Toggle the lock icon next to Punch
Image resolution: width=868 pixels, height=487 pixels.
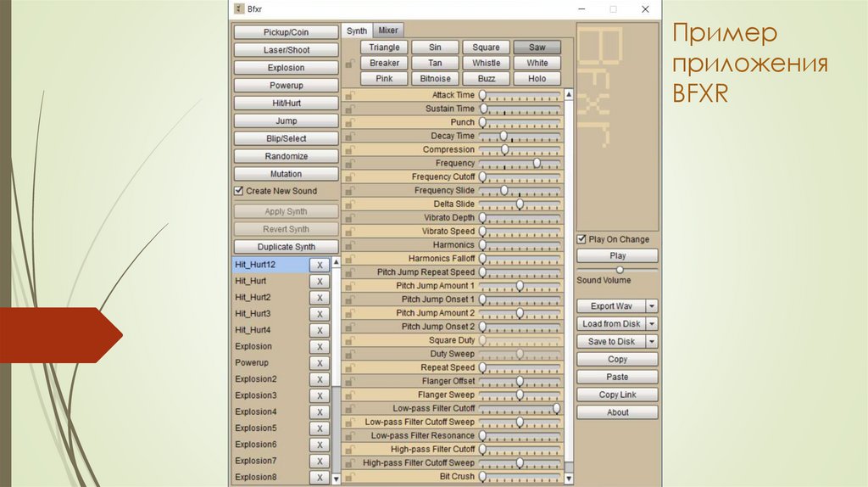point(350,122)
